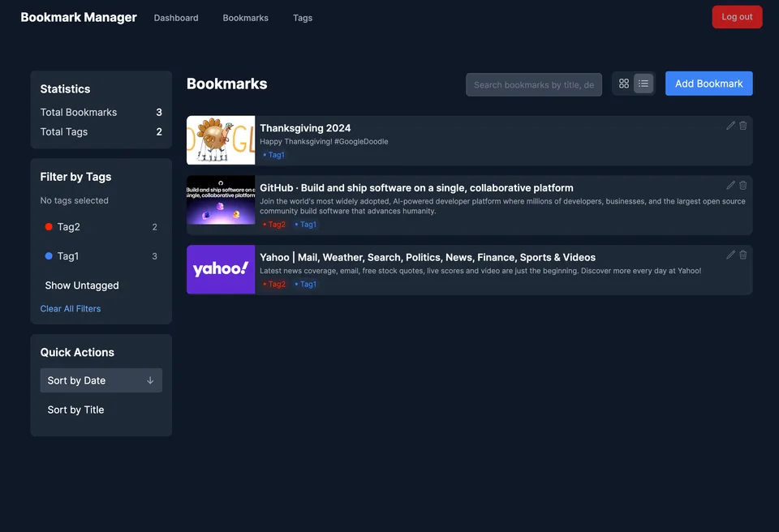Viewport: 779px width, 532px height.
Task: Open Yahoo bookmark thumbnail
Action: (x=221, y=269)
